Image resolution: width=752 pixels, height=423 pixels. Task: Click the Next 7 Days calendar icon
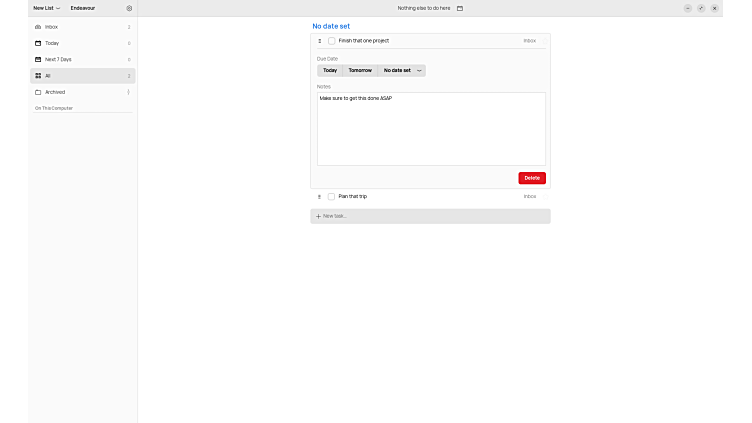pyautogui.click(x=38, y=59)
